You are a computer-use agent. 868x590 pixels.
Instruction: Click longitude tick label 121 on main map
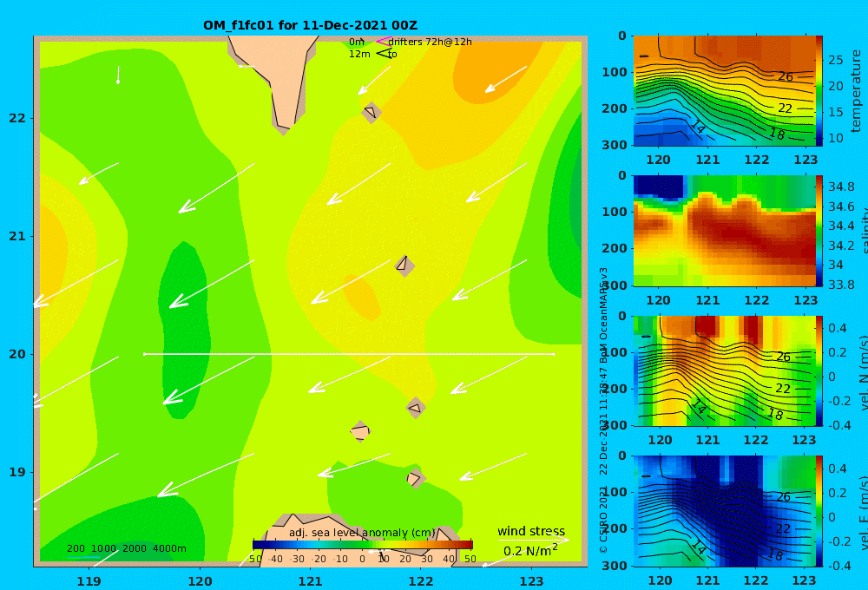coord(310,581)
